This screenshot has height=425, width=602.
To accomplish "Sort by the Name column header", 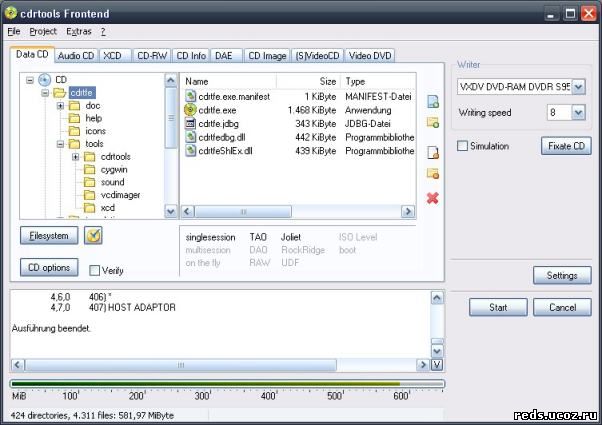I will (x=229, y=81).
